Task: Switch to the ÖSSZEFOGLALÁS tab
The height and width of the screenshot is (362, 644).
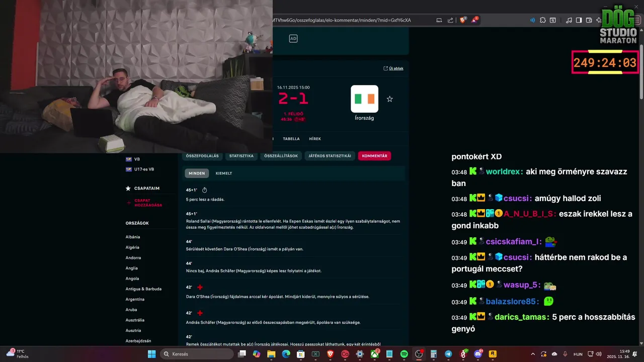Action: tap(202, 156)
